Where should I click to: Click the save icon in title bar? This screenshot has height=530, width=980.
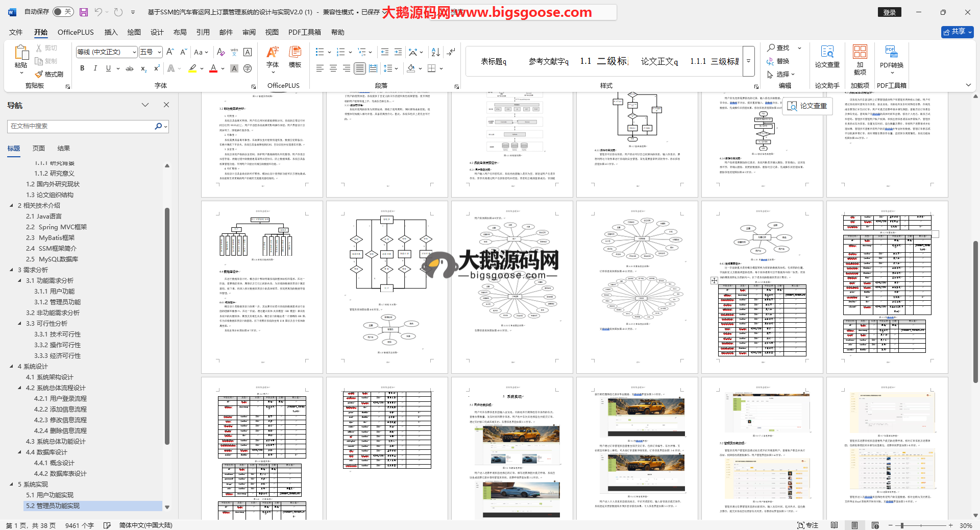[84, 12]
